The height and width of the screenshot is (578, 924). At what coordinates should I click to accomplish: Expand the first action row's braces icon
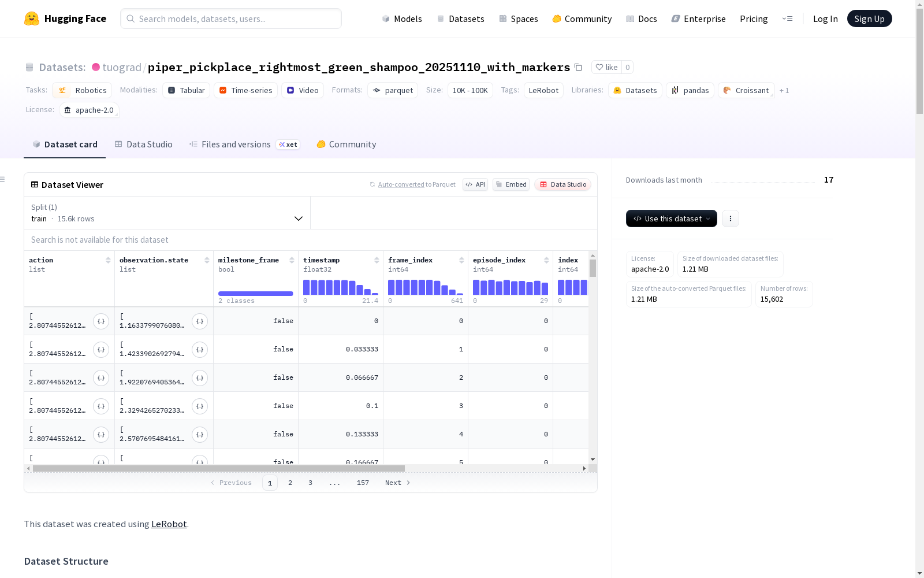[x=101, y=321]
